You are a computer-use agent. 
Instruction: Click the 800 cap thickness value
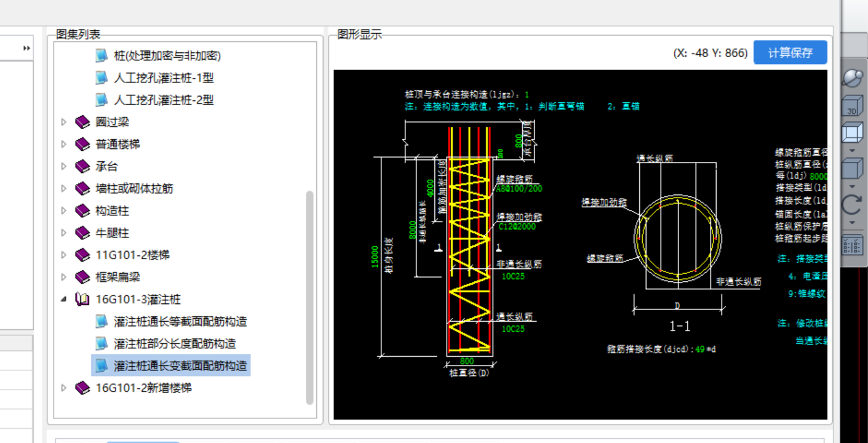(x=519, y=141)
